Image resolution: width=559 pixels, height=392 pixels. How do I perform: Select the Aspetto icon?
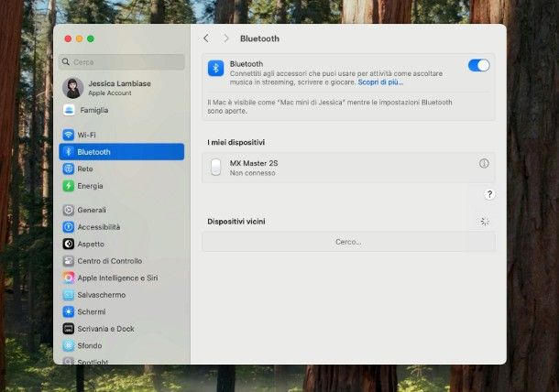pos(69,245)
